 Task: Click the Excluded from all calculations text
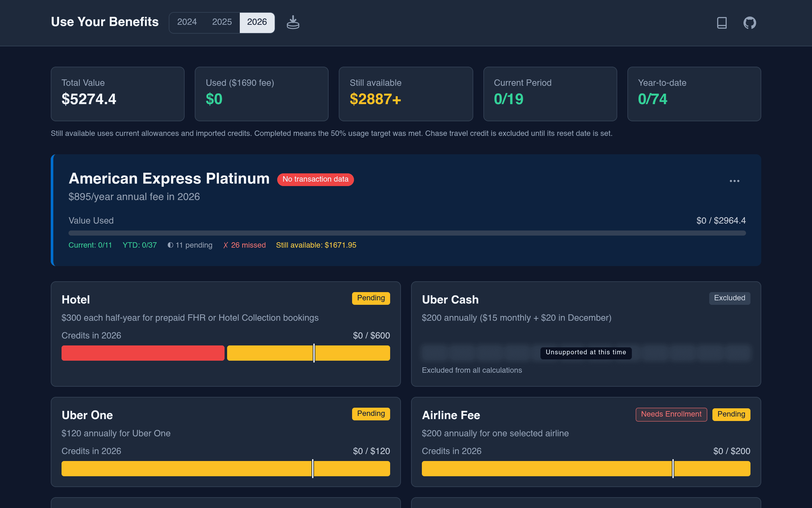tap(472, 370)
